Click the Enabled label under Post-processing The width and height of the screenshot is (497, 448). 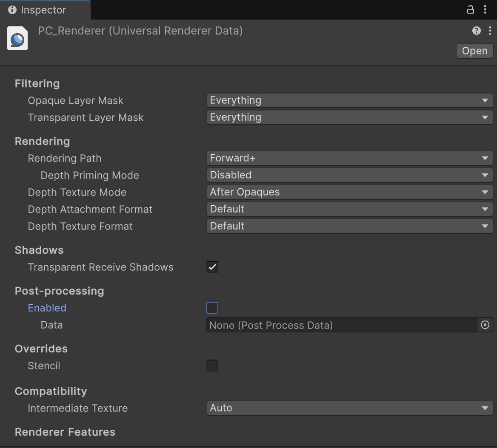(x=47, y=307)
